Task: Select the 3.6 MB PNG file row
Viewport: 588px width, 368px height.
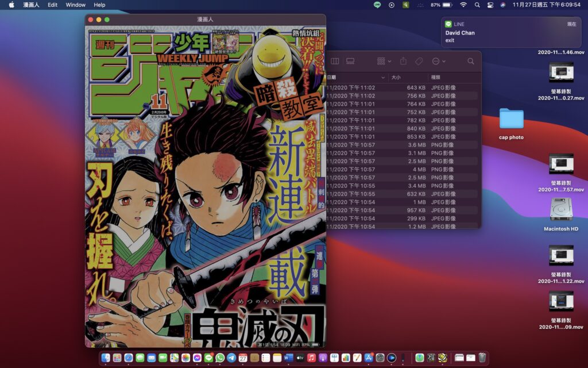Action: point(403,145)
